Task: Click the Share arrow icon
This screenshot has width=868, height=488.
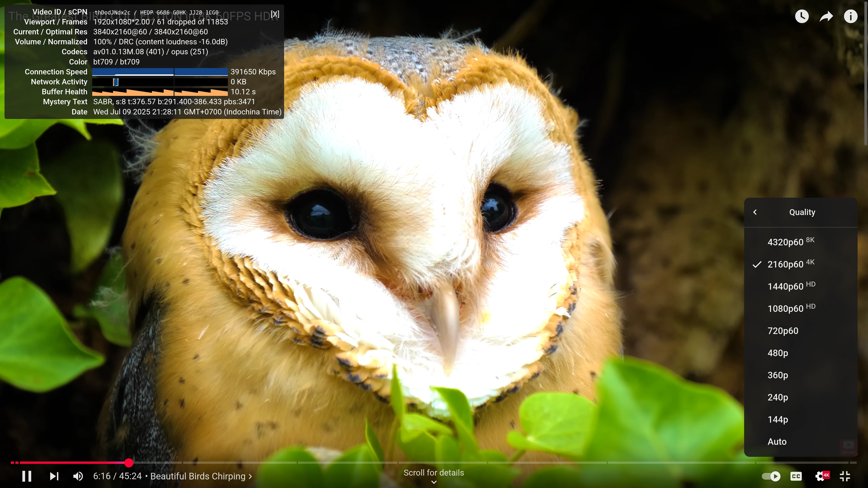Action: [x=826, y=16]
